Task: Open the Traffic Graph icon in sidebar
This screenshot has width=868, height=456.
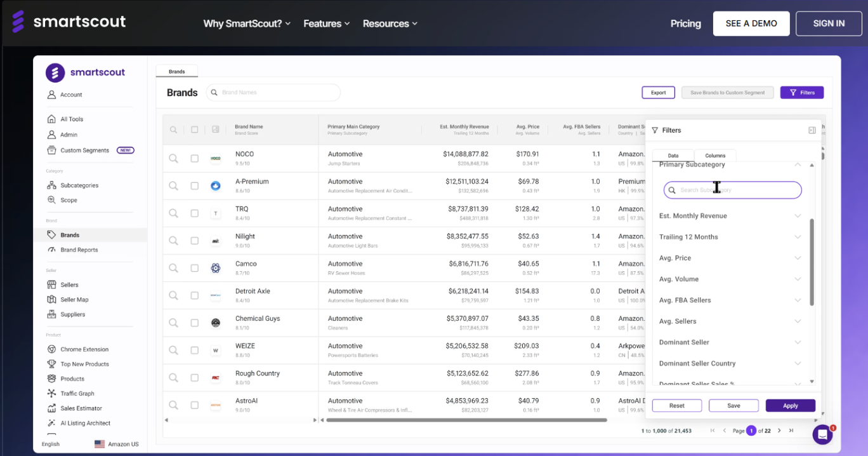Action: click(x=52, y=394)
